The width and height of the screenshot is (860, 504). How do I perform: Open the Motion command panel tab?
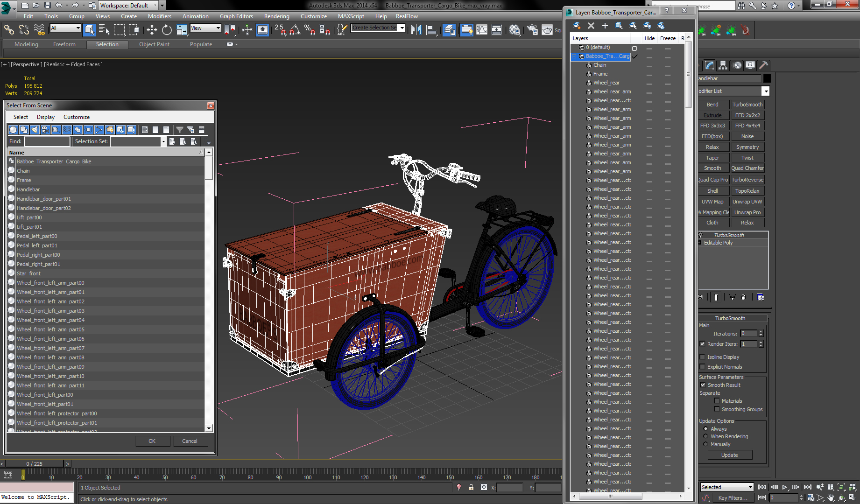[x=737, y=65]
